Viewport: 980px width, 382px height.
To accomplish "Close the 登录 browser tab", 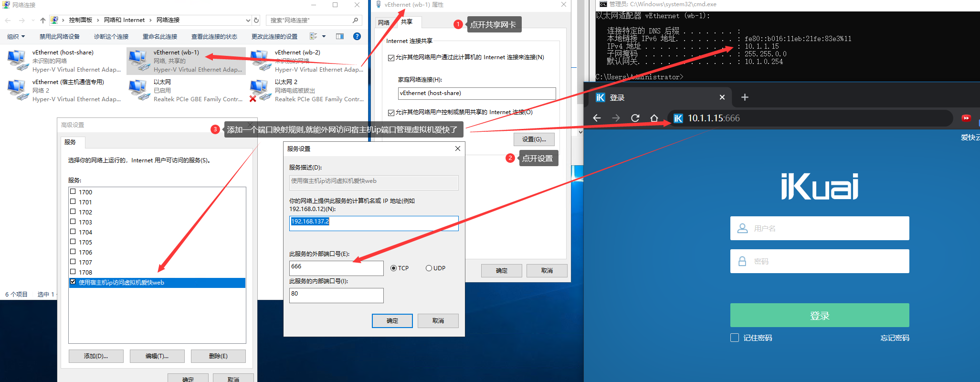I will pyautogui.click(x=722, y=97).
